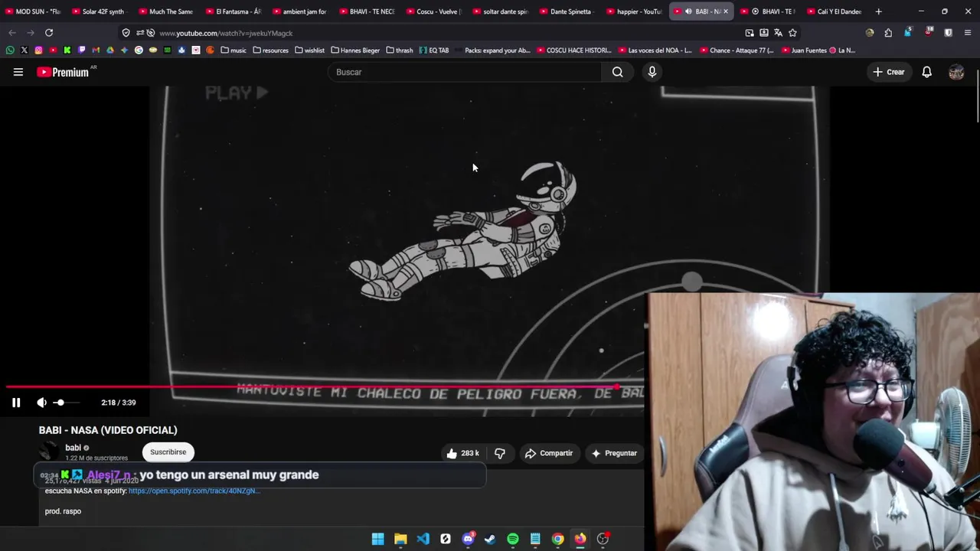Click the Compartir share button
The height and width of the screenshot is (551, 980).
pyautogui.click(x=549, y=453)
